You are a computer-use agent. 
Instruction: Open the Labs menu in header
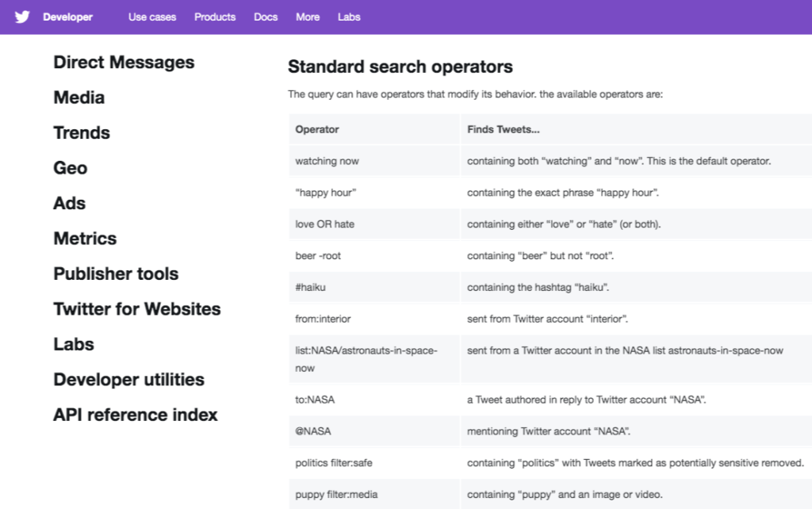click(x=349, y=17)
